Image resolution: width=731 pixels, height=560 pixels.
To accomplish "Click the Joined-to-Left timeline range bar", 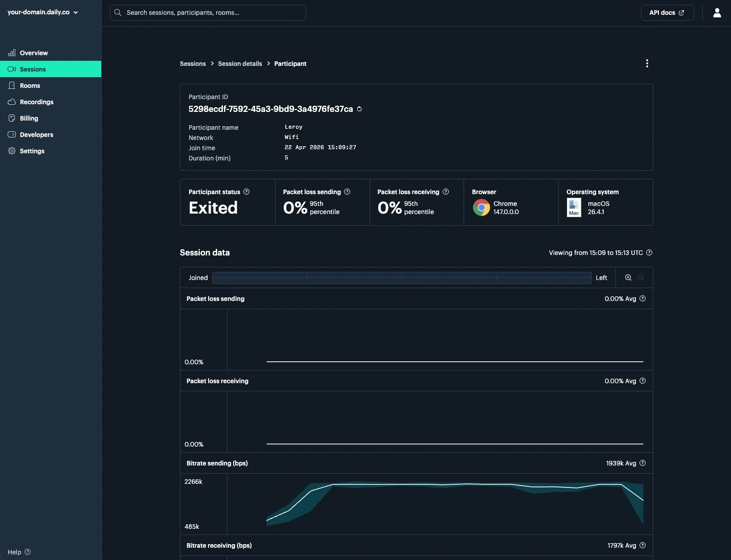I will (x=402, y=277).
